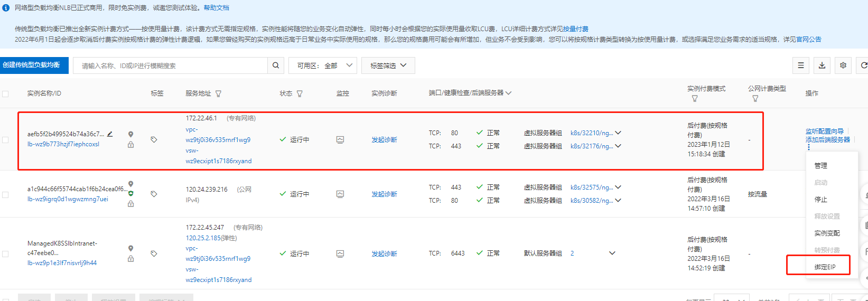Check the box for aefb5f2b instance row

pyautogui.click(x=5, y=140)
